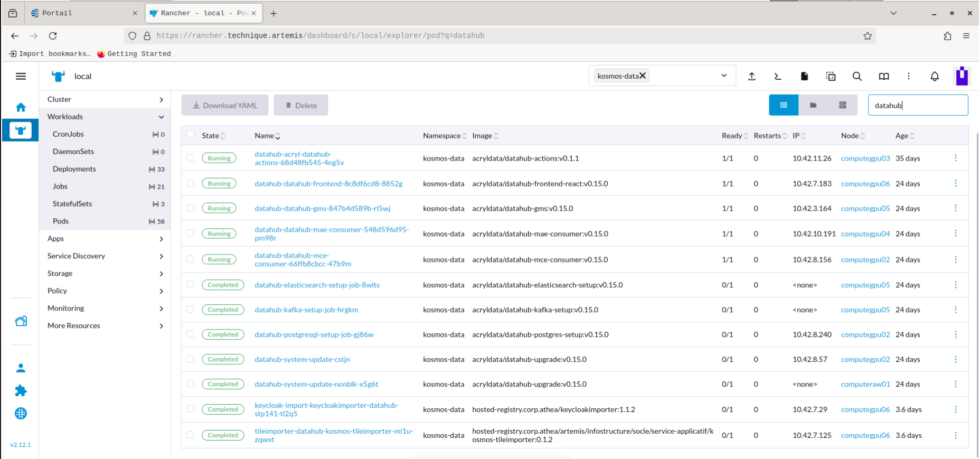Image resolution: width=980 pixels, height=459 pixels.
Task: Open the hamburger navigation menu
Action: click(21, 77)
